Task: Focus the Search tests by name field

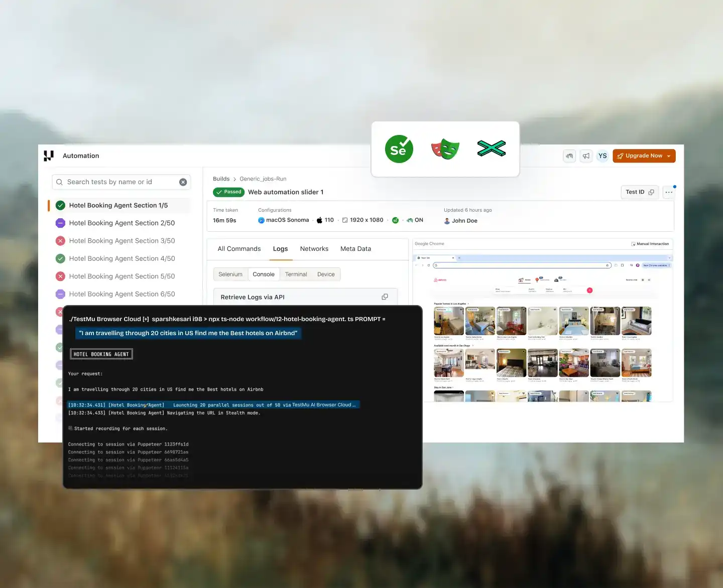Action: pos(122,182)
